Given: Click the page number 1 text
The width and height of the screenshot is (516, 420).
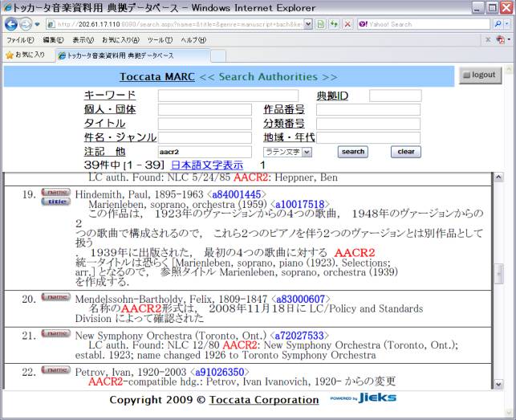Looking at the screenshot, I should pos(262,165).
